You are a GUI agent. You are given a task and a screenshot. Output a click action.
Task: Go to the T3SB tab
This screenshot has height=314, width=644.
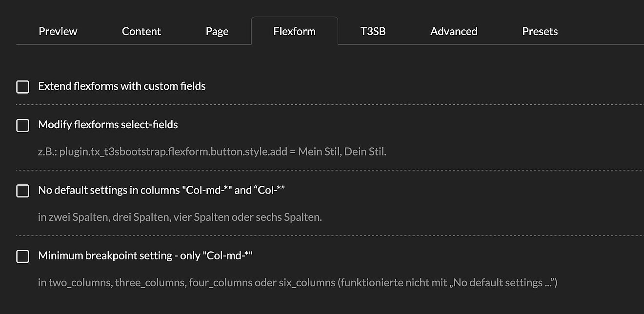(373, 31)
